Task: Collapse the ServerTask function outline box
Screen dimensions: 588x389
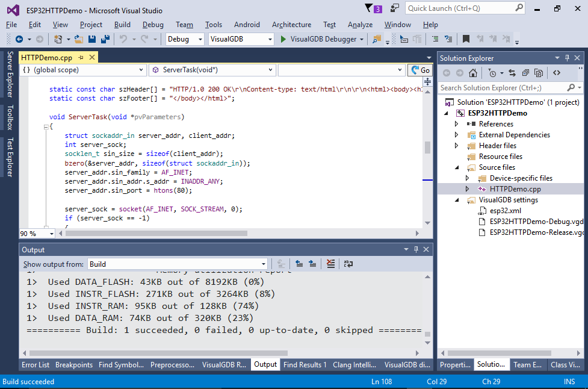Action: (46, 127)
